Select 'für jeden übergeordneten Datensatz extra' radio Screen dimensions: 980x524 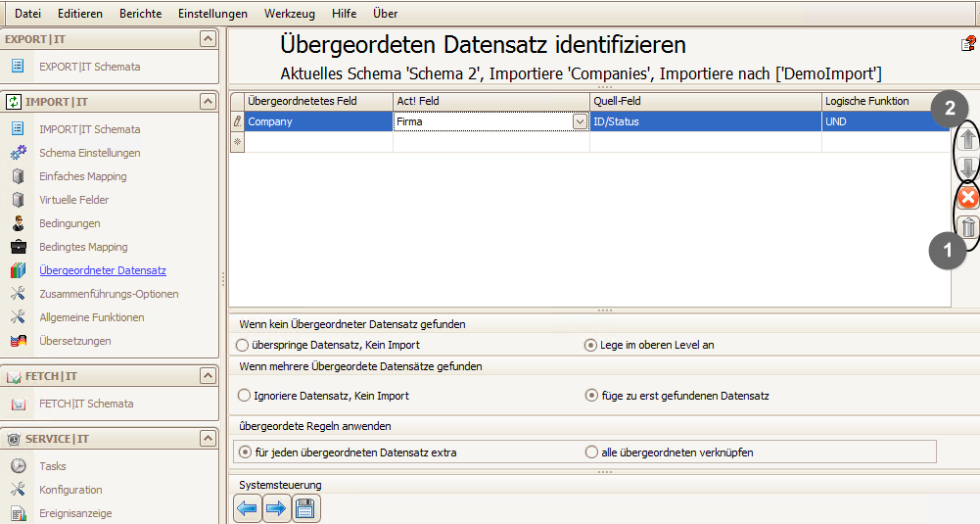(x=245, y=452)
